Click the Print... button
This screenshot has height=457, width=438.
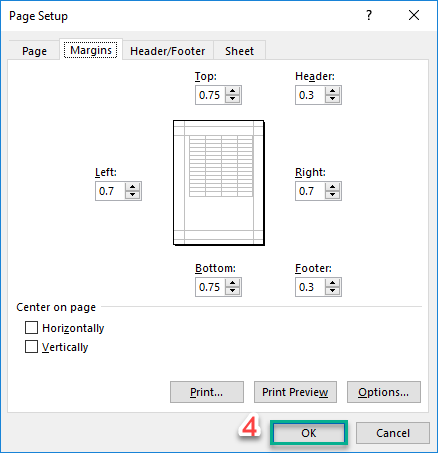207,392
